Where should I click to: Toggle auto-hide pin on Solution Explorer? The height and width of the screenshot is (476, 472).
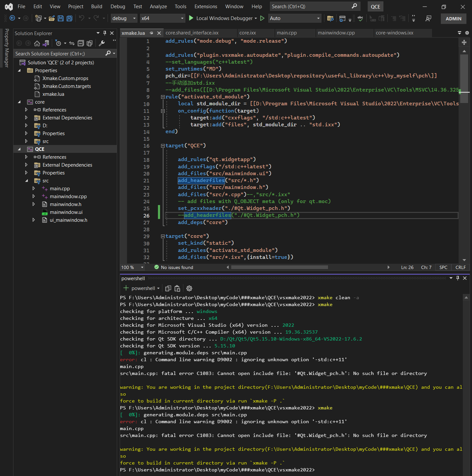click(105, 33)
